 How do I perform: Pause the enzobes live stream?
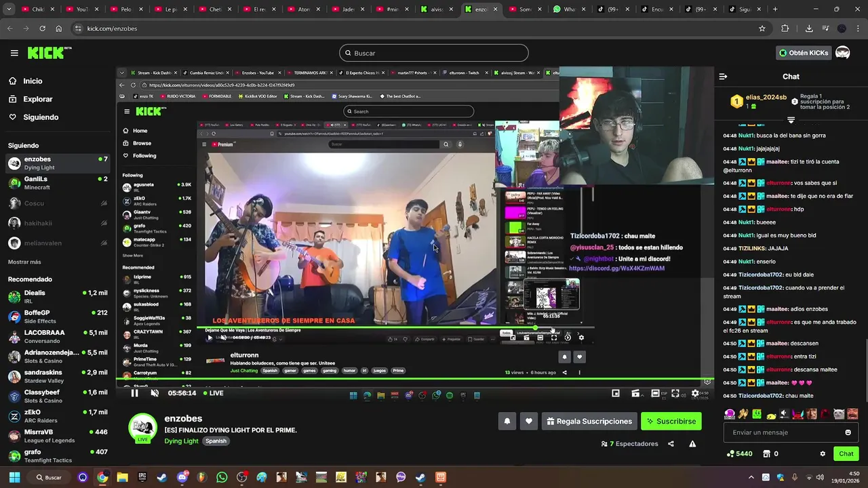pos(134,393)
